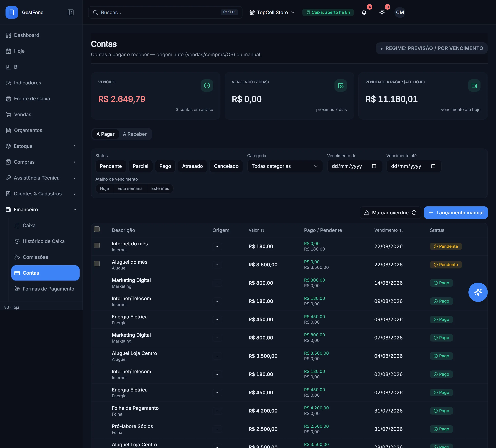The image size is (496, 448).
Task: Open AI sparkle notifications in header
Action: pyautogui.click(x=382, y=12)
